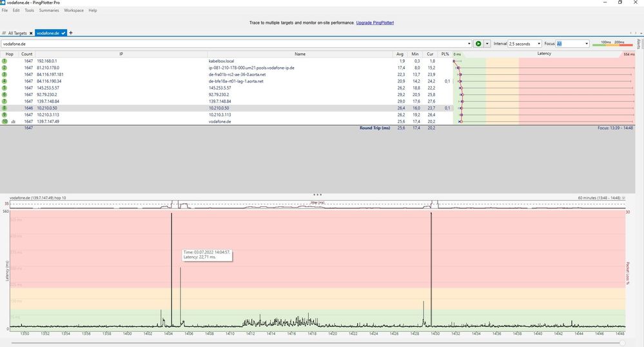Viewport: 644px width, 347px height.
Task: Click the green hop 9 status icon
Action: (5, 115)
